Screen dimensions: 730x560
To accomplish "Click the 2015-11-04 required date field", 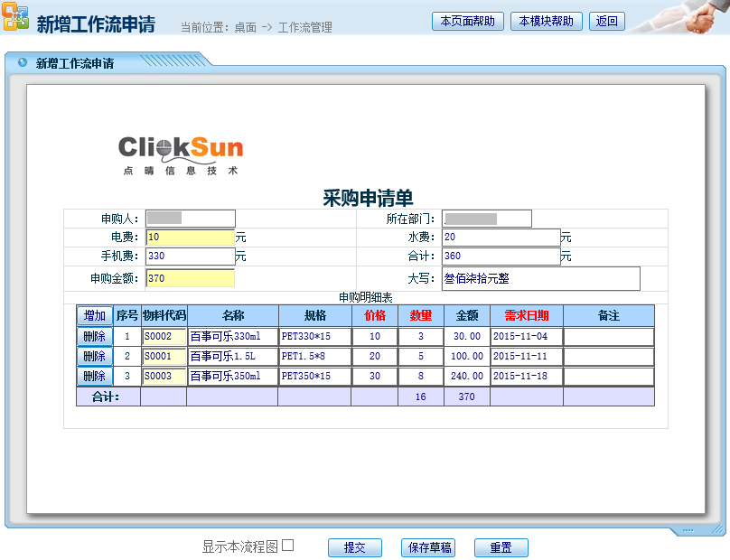I will point(526,336).
